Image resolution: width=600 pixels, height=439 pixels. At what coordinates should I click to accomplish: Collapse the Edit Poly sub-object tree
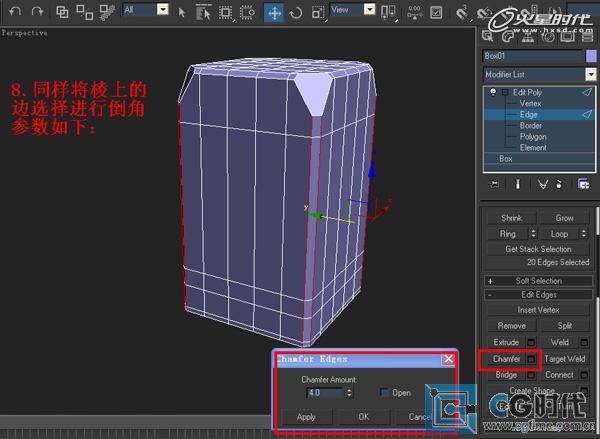point(505,92)
